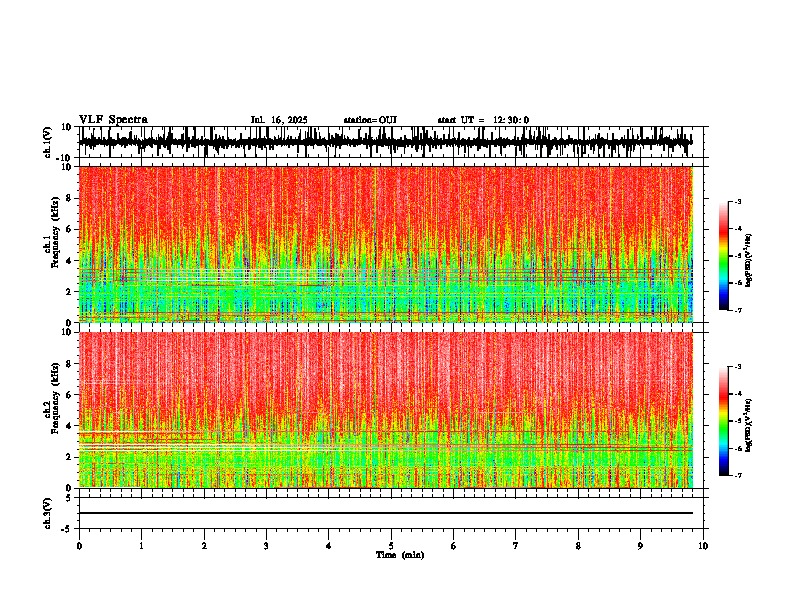792x612 pixels.
Task: Click the "ch.3(V)" axis label
Action: click(48, 513)
